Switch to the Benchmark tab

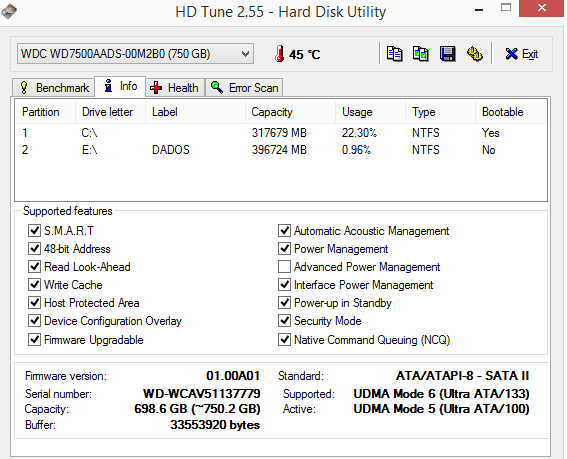(x=54, y=88)
